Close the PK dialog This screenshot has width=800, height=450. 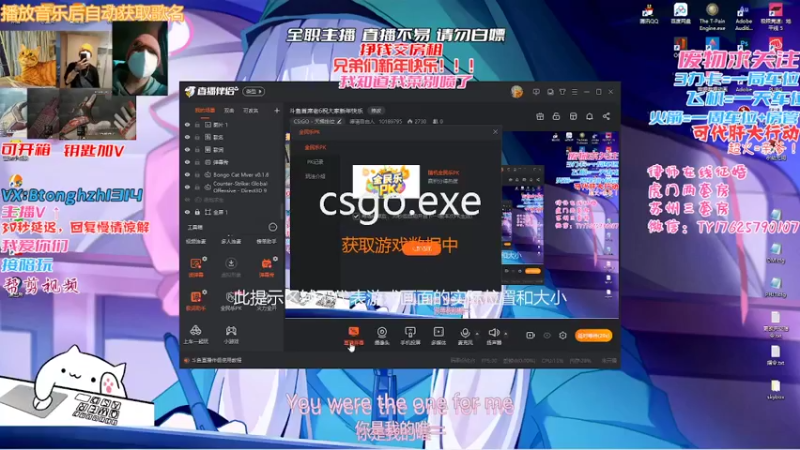coord(495,132)
